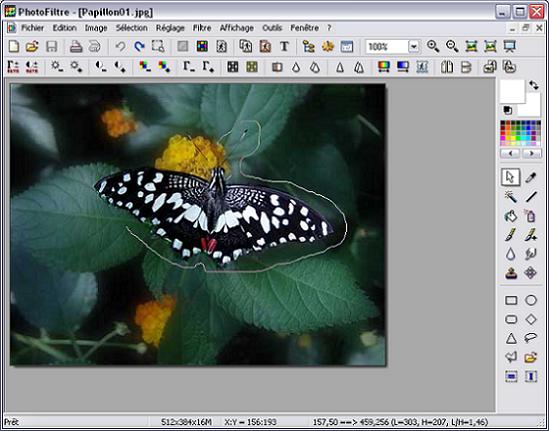
Task: Select the Magic Wand tool
Action: click(511, 197)
